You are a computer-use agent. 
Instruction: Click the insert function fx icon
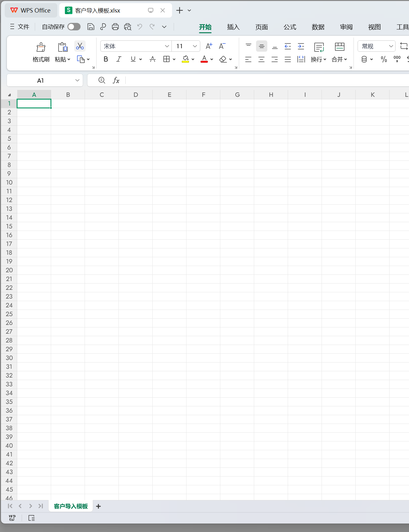116,81
